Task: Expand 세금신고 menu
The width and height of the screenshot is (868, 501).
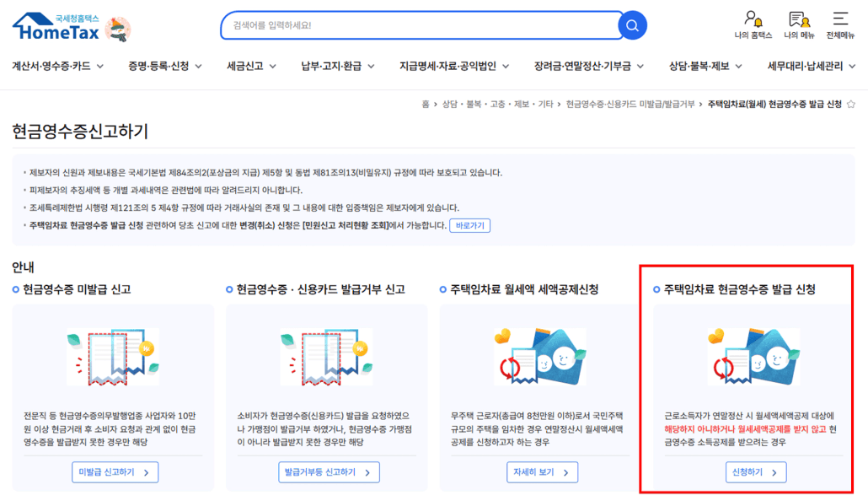Action: [251, 66]
